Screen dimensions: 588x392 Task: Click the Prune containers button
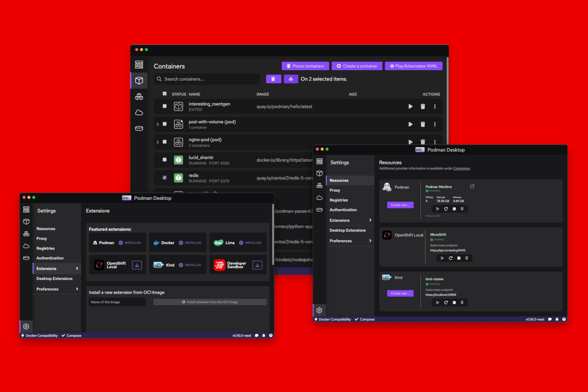coord(305,66)
